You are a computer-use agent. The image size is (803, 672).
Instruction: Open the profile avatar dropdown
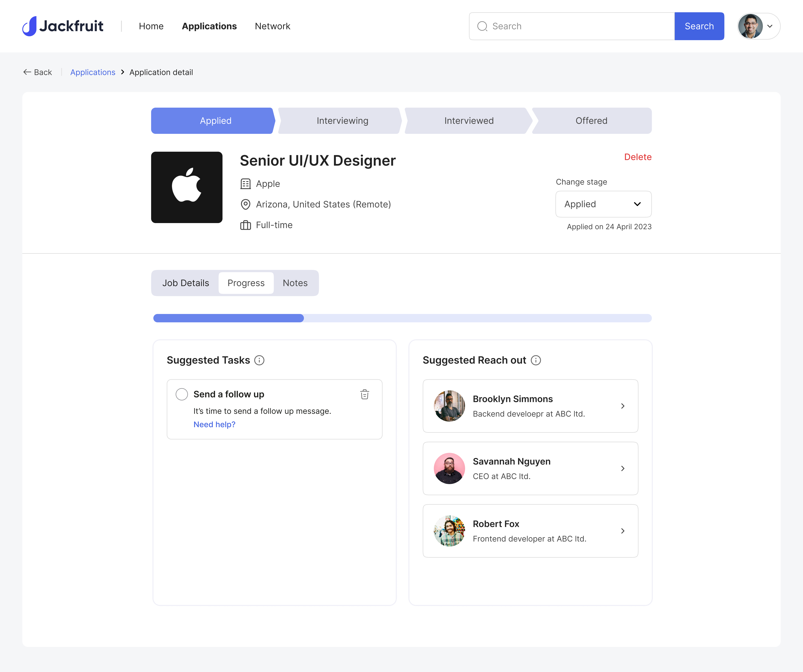tap(757, 26)
